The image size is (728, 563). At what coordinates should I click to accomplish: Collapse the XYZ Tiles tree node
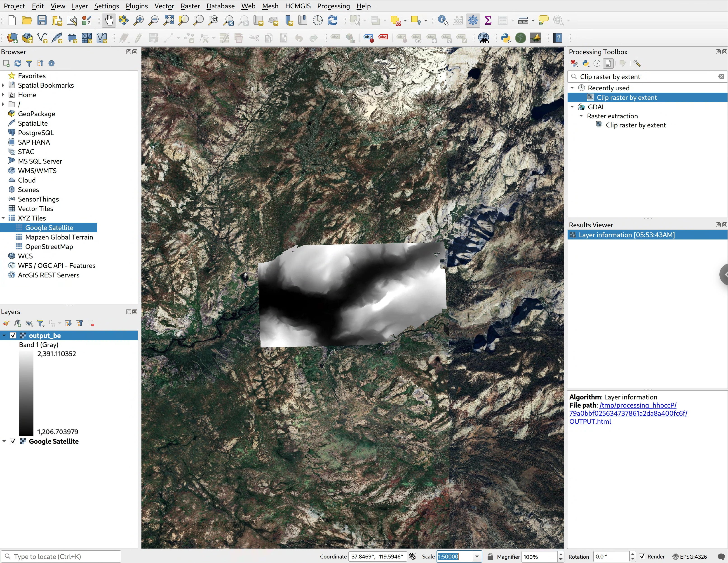point(3,218)
